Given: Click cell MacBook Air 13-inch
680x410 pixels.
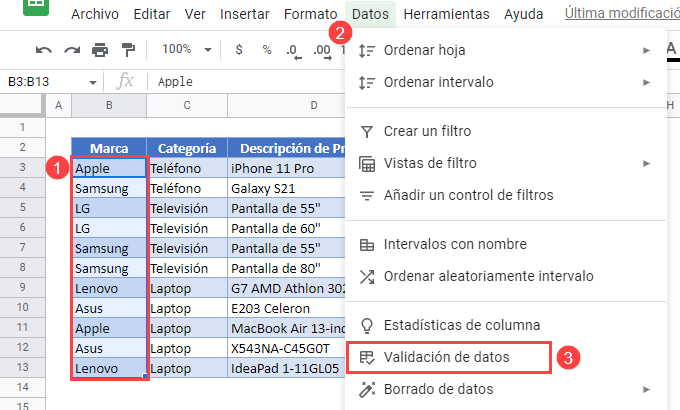Looking at the screenshot, I should [286, 328].
